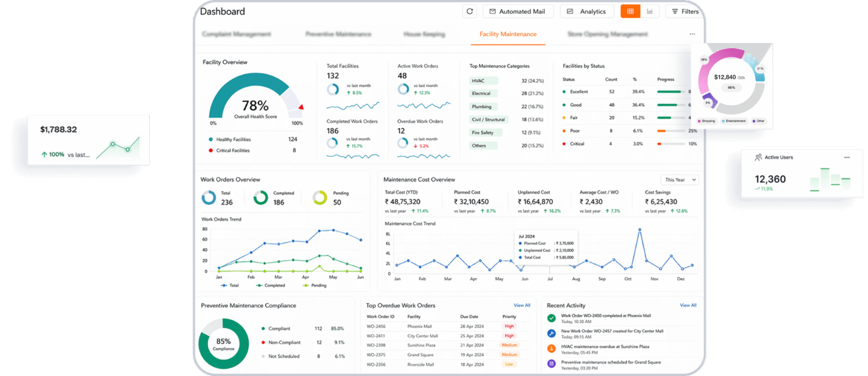
Task: Click the HVAC category chip
Action: 484,81
